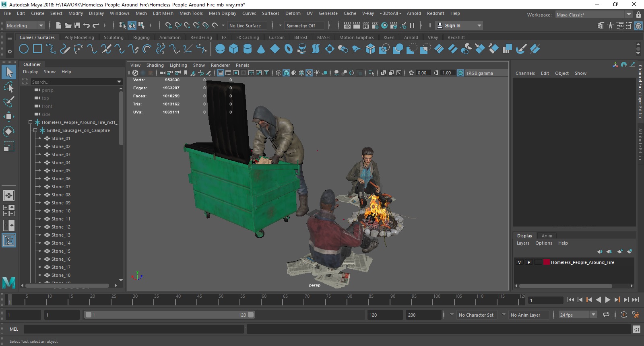Select Stone_07 in the Outliner

pos(61,187)
